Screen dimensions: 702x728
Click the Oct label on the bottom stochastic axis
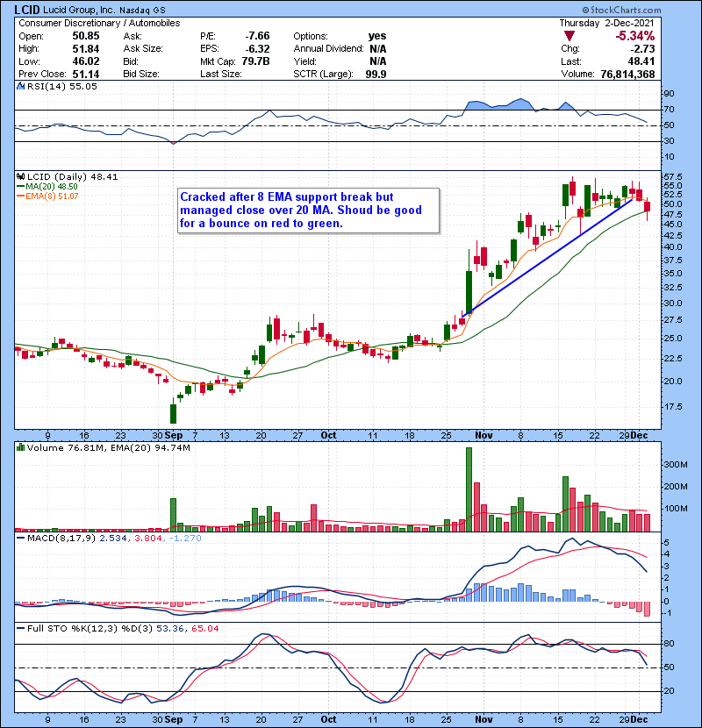pos(328,719)
